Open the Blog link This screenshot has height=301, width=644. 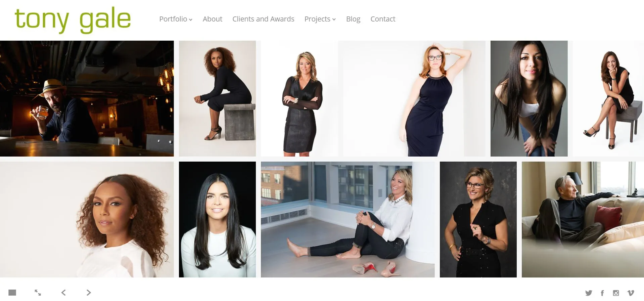[x=353, y=19]
